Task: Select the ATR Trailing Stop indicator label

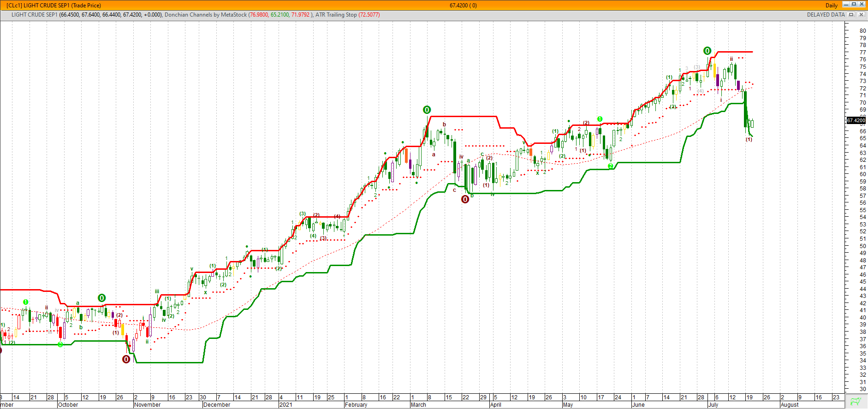Action: pyautogui.click(x=336, y=15)
